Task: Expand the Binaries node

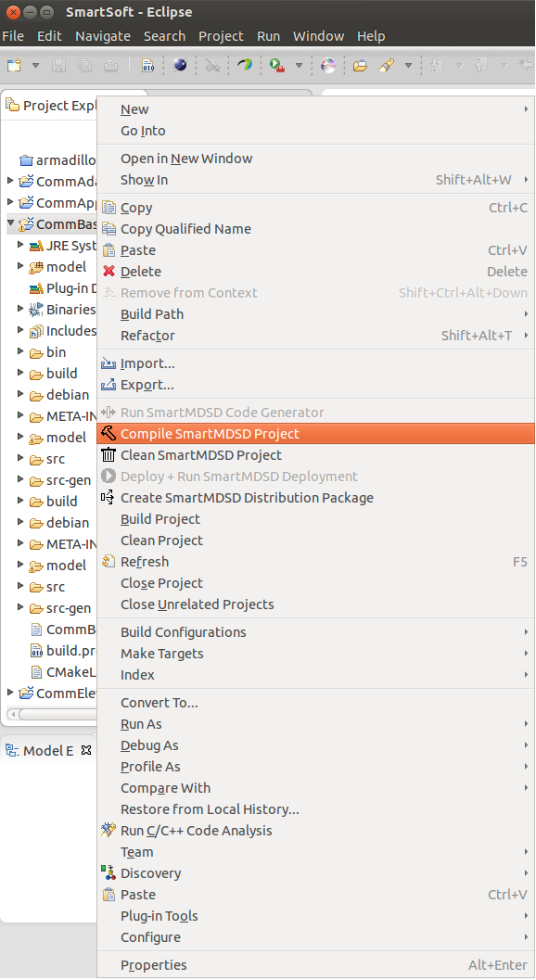Action: [x=20, y=308]
